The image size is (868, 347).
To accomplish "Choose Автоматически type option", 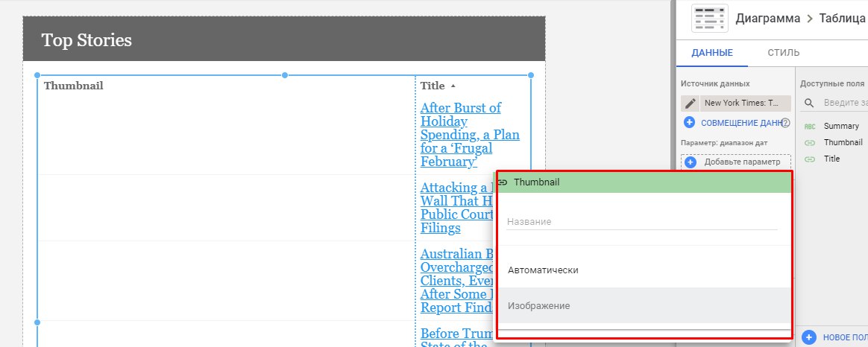I will 645,270.
